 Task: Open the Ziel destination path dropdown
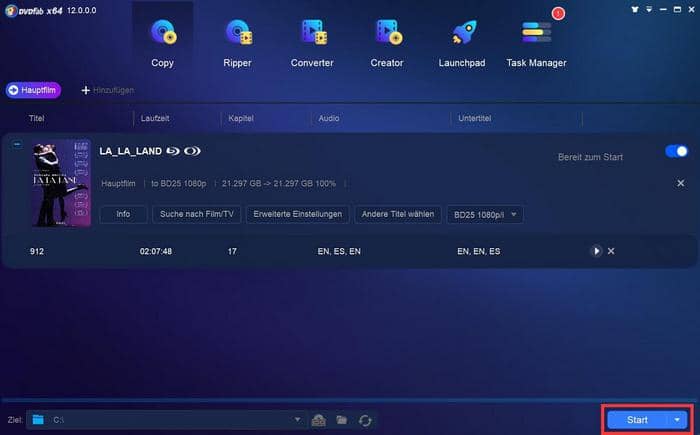tap(297, 420)
